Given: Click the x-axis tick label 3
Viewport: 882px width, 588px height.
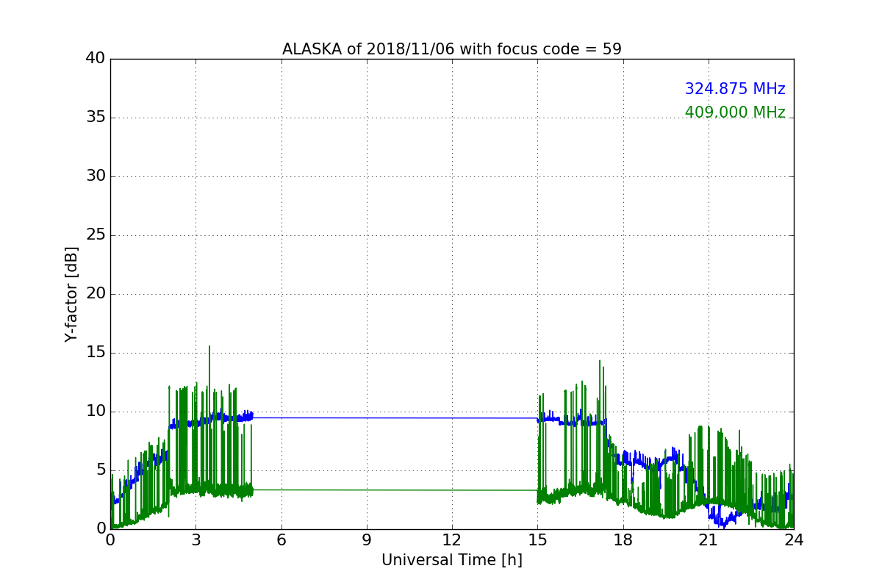Looking at the screenshot, I should click(x=196, y=539).
